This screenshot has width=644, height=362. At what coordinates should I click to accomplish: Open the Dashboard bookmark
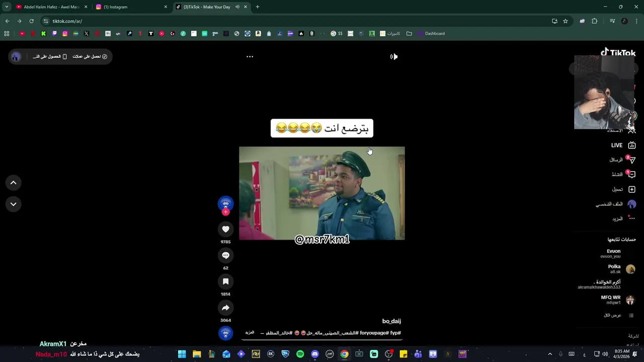tap(431, 34)
